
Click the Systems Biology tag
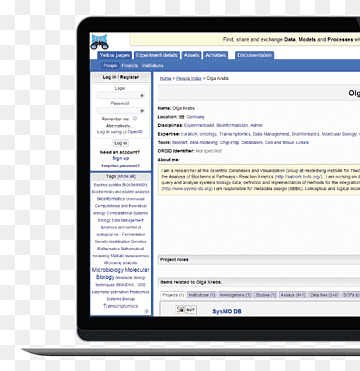120,299
